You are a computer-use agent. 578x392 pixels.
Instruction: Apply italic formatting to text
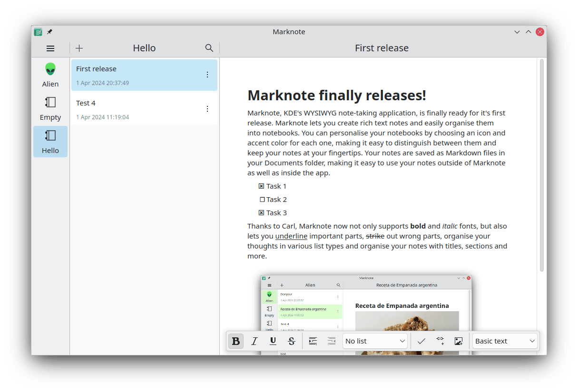pyautogui.click(x=255, y=341)
